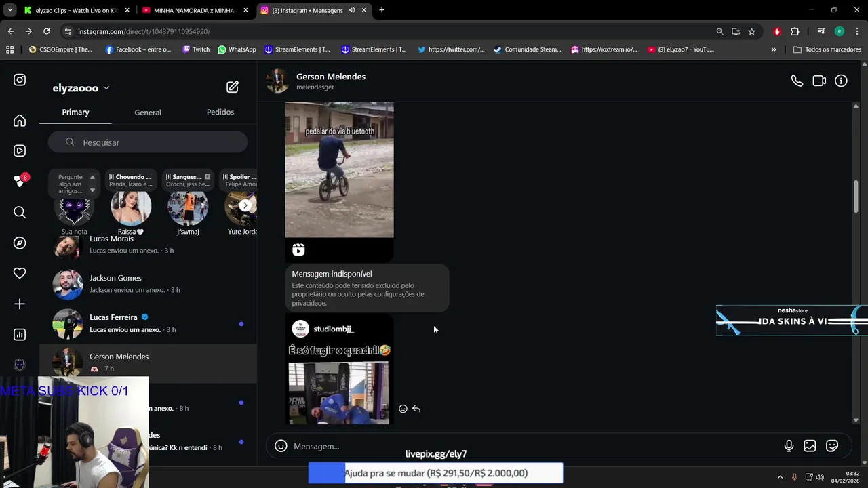Screen dimensions: 868x488
Task: Start video call with Gerson Melendes
Action: pyautogui.click(x=819, y=81)
